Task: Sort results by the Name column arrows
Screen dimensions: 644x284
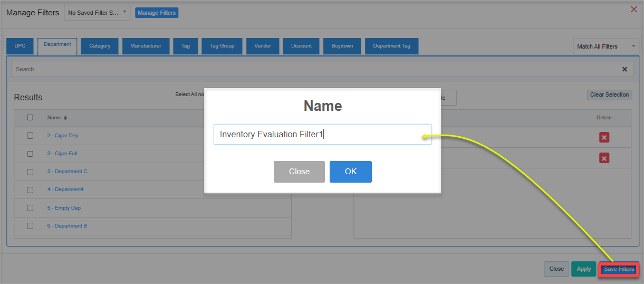Action: tap(65, 118)
